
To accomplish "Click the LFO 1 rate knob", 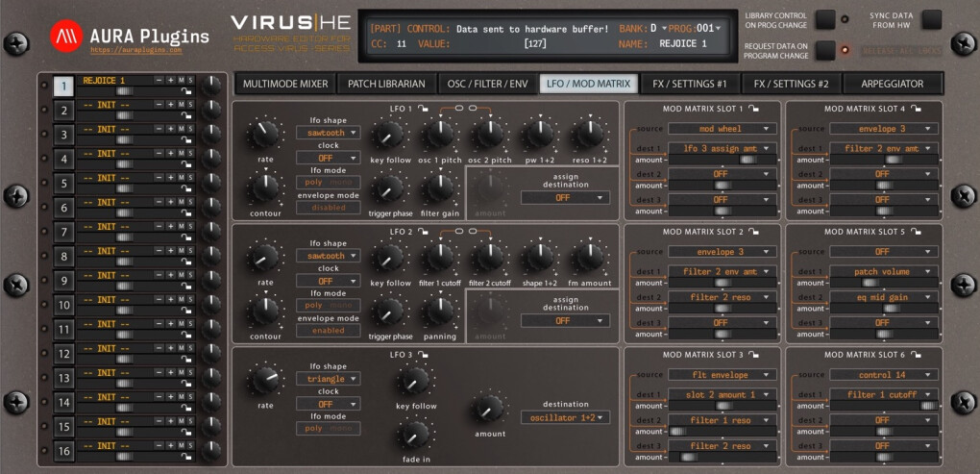I will click(265, 134).
